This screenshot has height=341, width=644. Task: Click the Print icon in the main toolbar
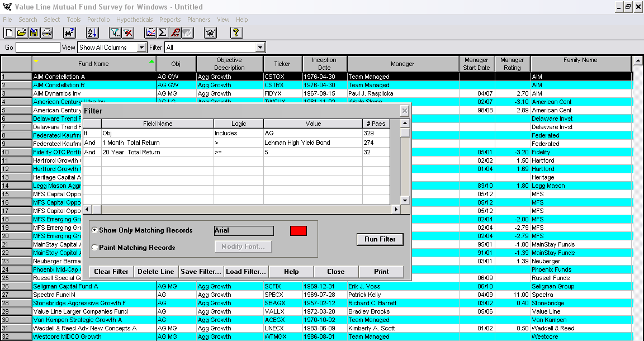point(47,33)
